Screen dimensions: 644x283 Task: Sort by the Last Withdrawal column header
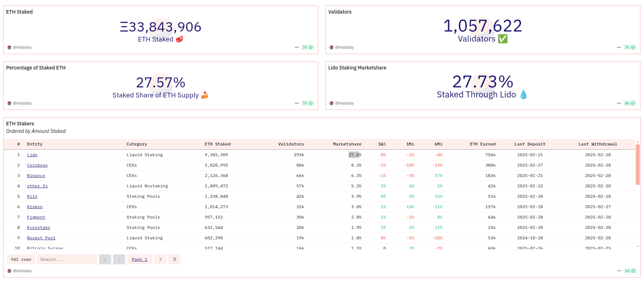coord(598,144)
